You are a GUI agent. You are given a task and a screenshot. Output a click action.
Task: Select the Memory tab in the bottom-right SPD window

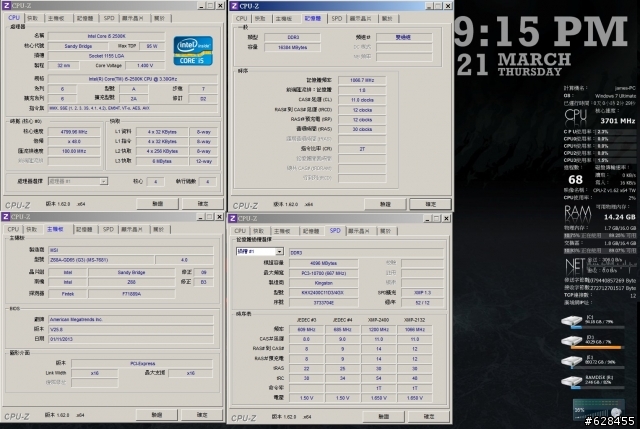click(x=311, y=231)
